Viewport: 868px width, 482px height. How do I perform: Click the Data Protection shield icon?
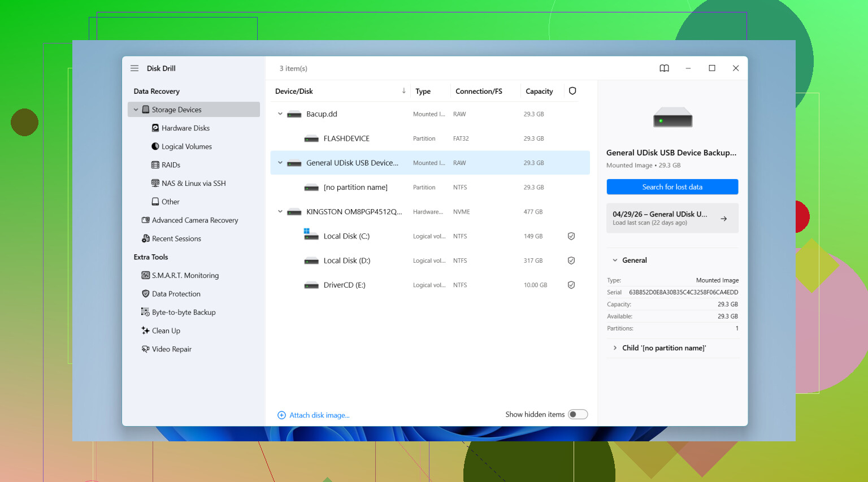(146, 294)
